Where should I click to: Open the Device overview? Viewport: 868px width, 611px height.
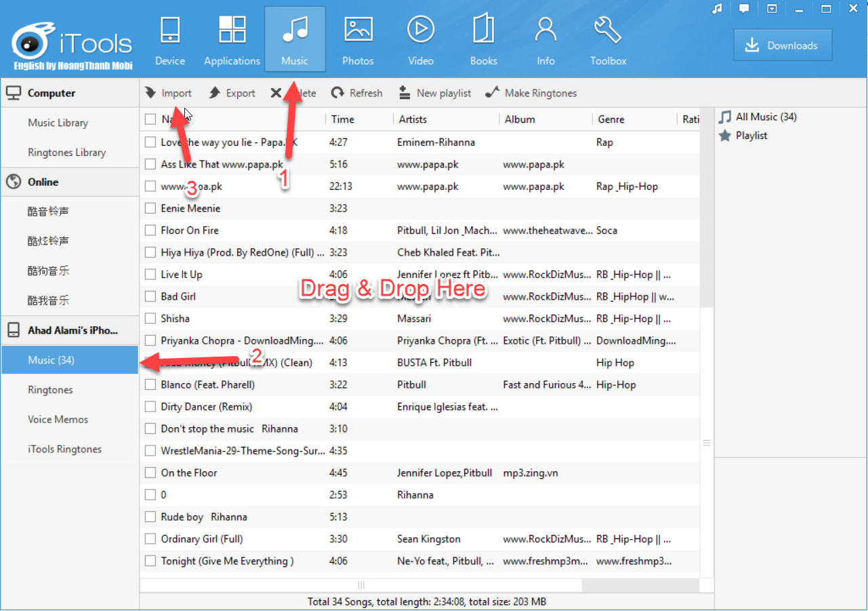coord(169,37)
